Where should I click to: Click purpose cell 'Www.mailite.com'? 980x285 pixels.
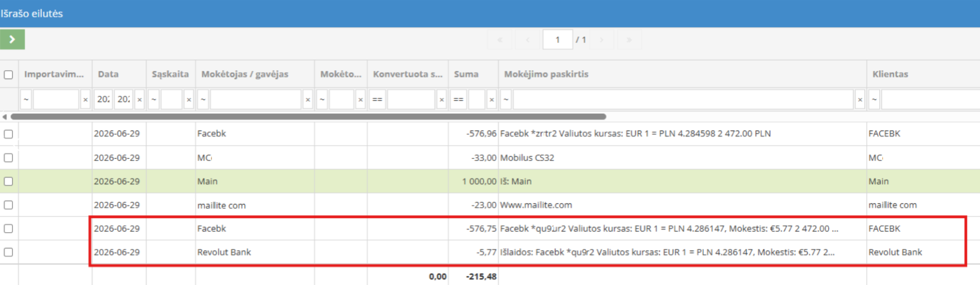pyautogui.click(x=536, y=205)
